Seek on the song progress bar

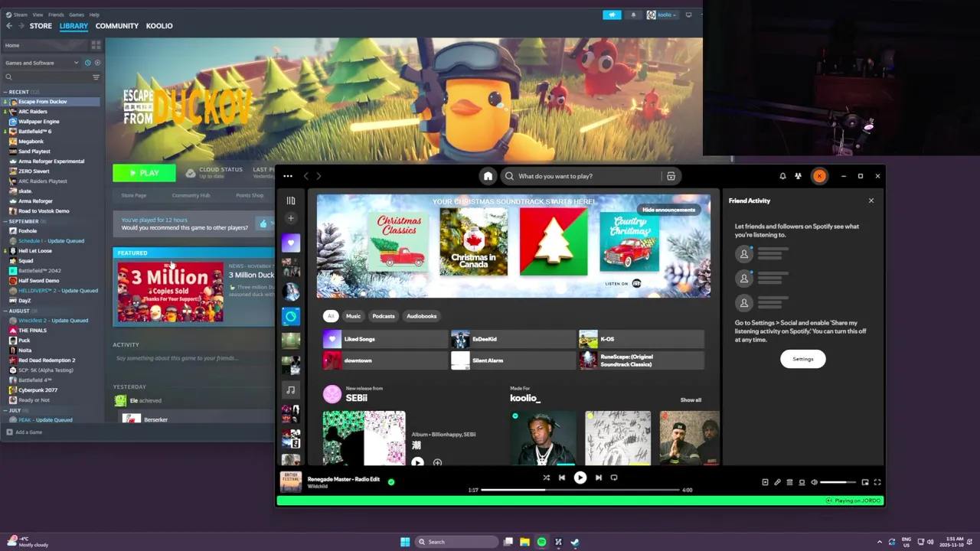(580, 490)
